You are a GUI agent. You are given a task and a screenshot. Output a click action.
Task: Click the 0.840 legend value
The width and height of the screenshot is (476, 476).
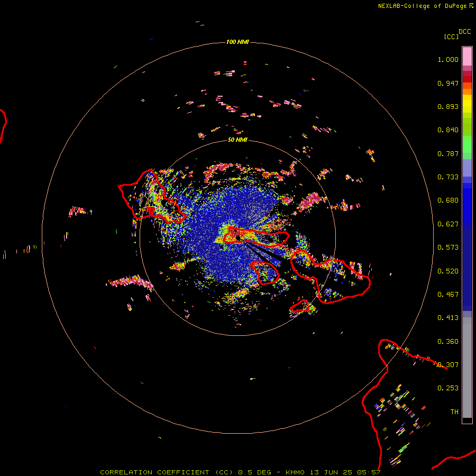pos(448,130)
